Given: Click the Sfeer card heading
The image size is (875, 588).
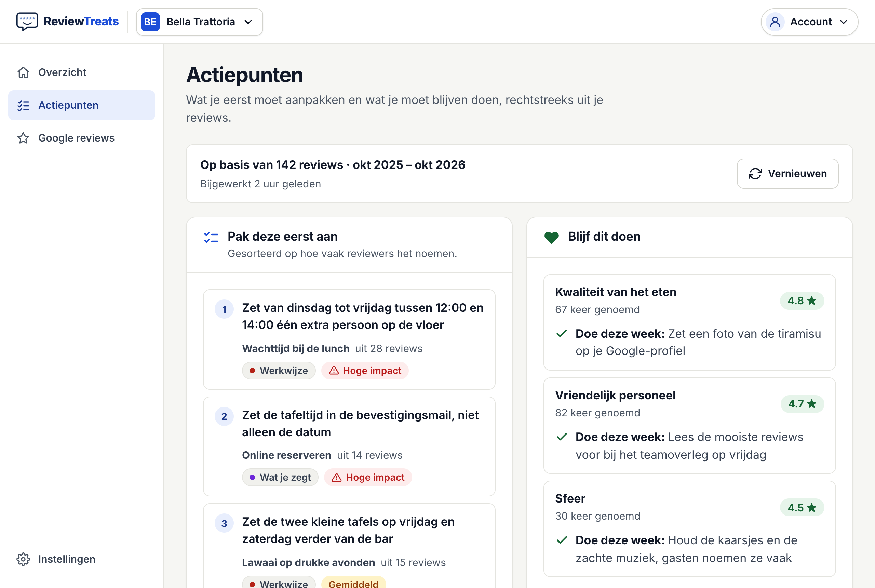Looking at the screenshot, I should (570, 498).
